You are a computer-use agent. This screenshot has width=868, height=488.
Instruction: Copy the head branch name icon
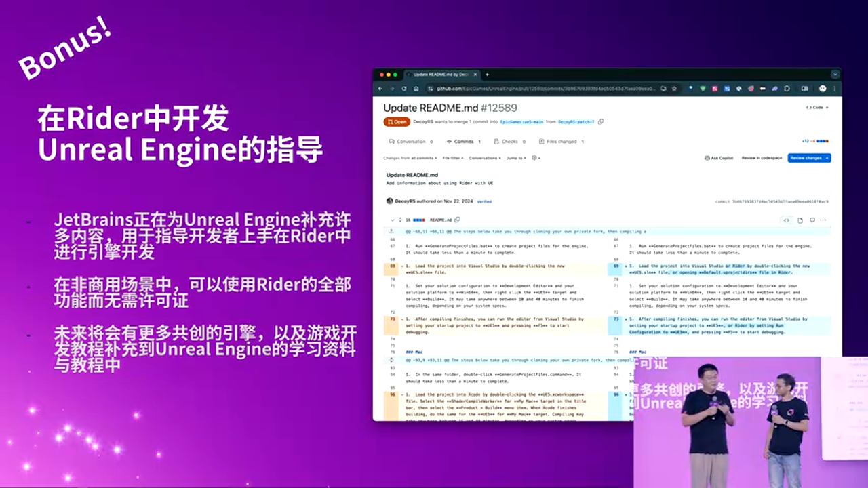(601, 122)
